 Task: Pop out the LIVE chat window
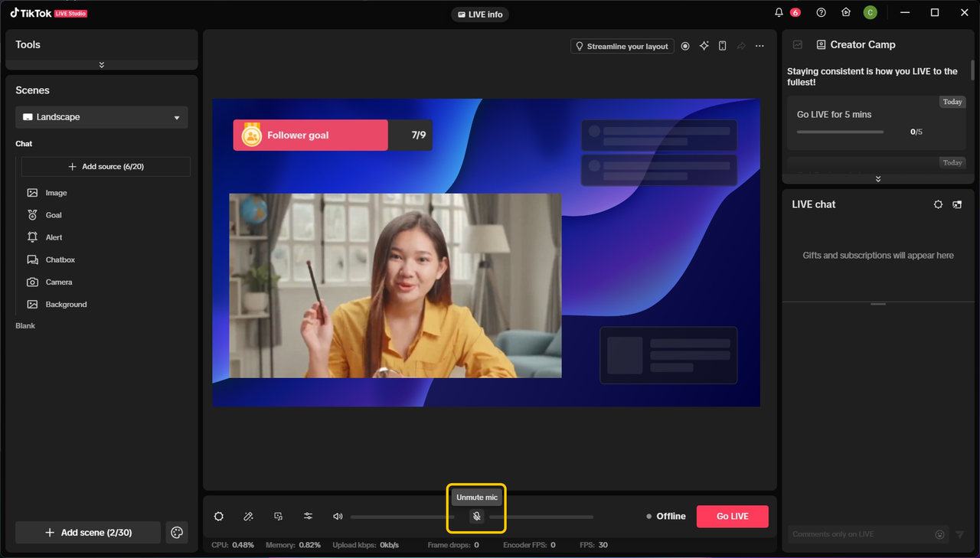(x=957, y=205)
